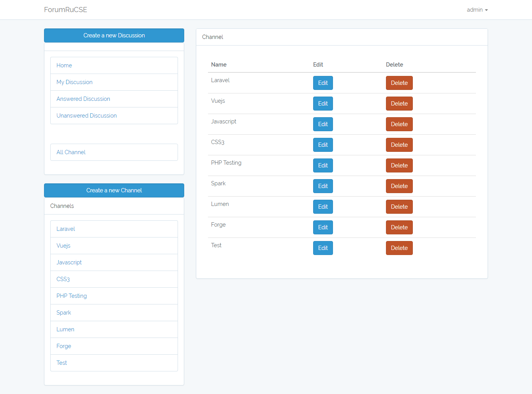Click Vuejs name in table
The image size is (532, 394).
pyautogui.click(x=218, y=101)
